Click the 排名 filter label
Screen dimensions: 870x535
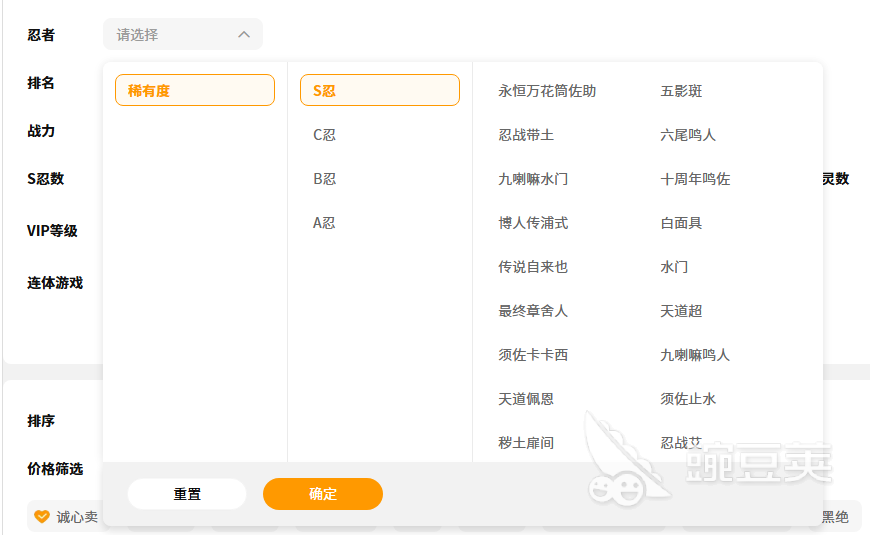click(x=41, y=83)
